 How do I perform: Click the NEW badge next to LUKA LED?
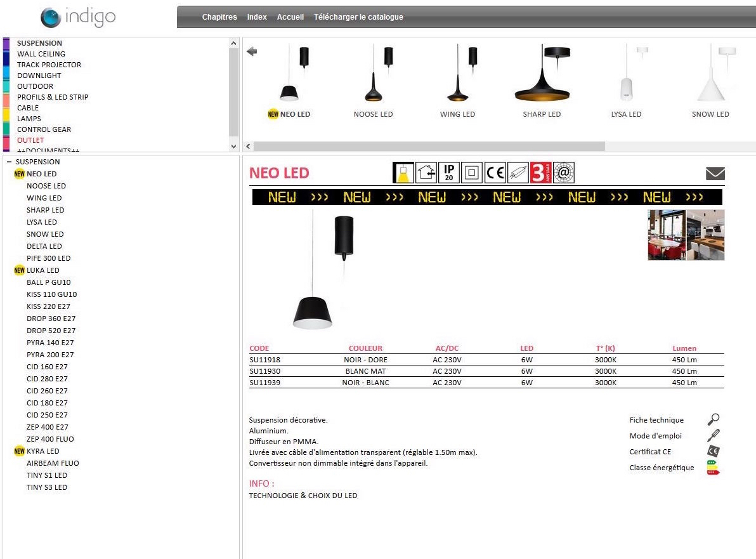(x=19, y=270)
